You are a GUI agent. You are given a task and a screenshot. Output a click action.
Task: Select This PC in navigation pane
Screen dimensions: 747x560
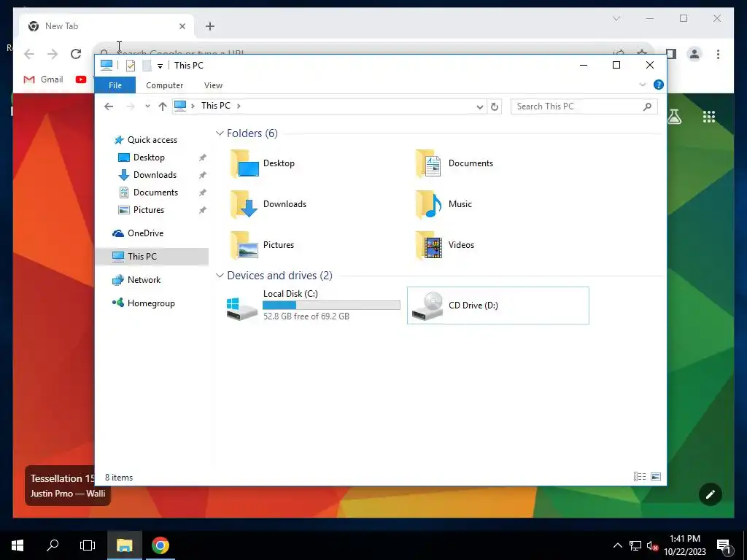coord(152,257)
